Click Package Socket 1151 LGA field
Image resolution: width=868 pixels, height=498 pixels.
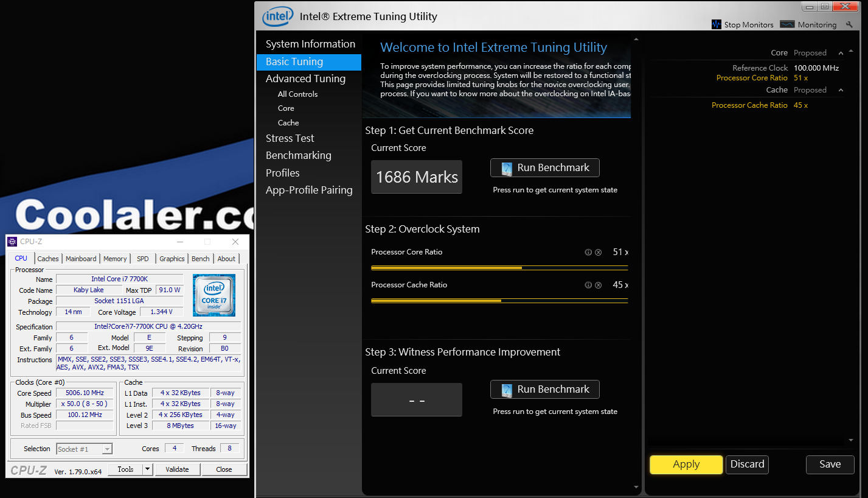(x=119, y=301)
